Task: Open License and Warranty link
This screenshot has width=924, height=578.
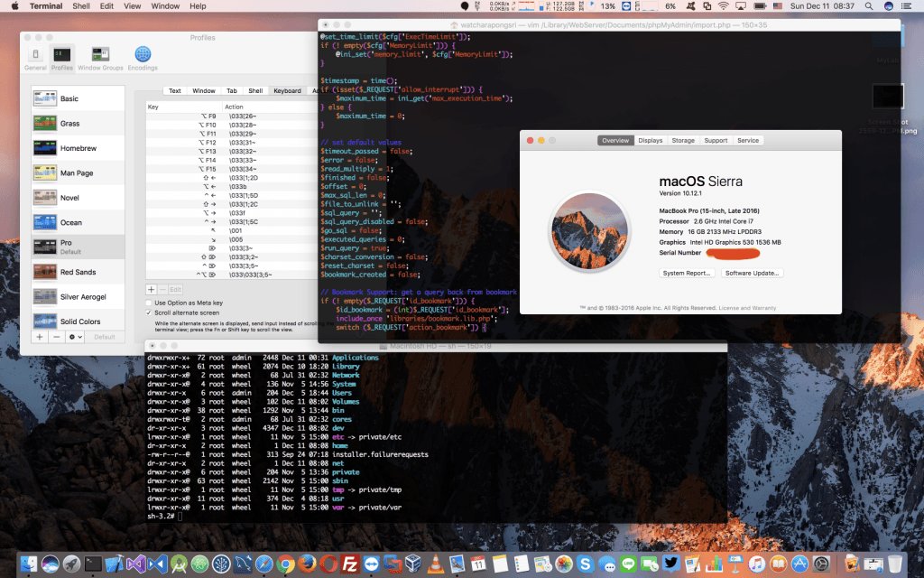Action: (747, 308)
